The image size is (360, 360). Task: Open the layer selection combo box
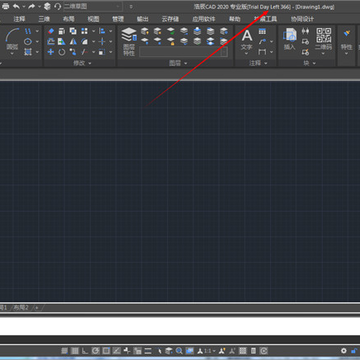point(184,52)
